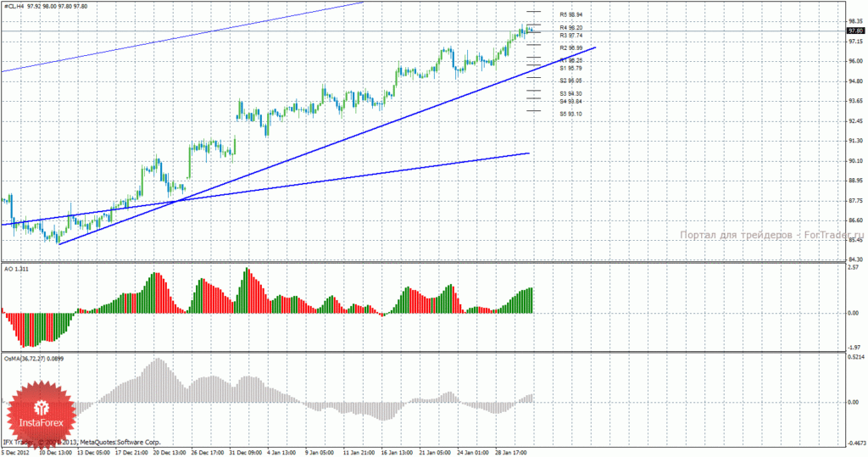868x457 pixels.
Task: Click the AO 1.311 indicator label
Action: pyautogui.click(x=16, y=269)
